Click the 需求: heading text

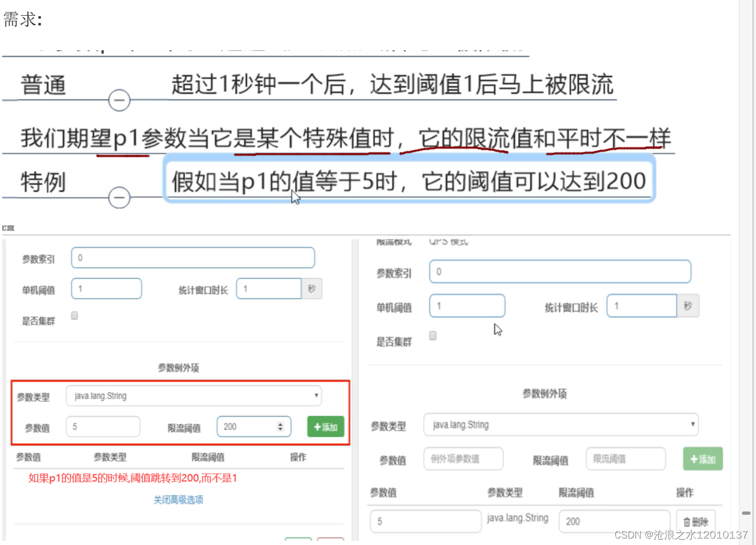pos(23,19)
